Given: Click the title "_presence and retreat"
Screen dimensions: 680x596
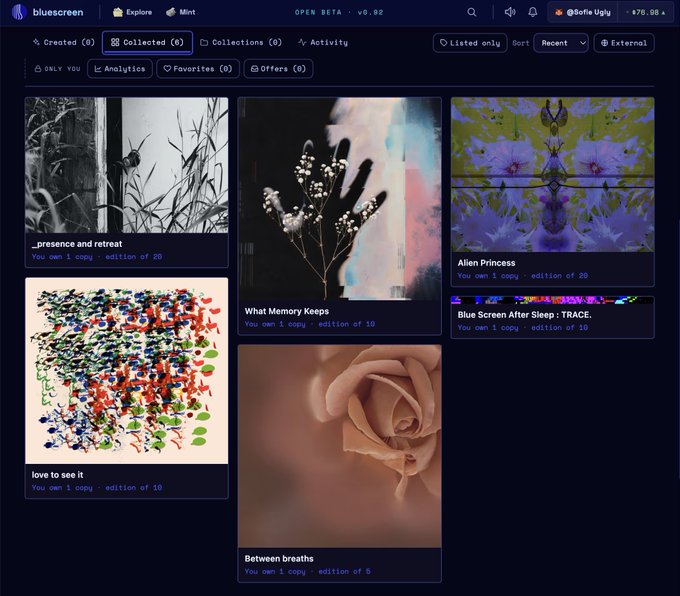Looking at the screenshot, I should click(77, 244).
